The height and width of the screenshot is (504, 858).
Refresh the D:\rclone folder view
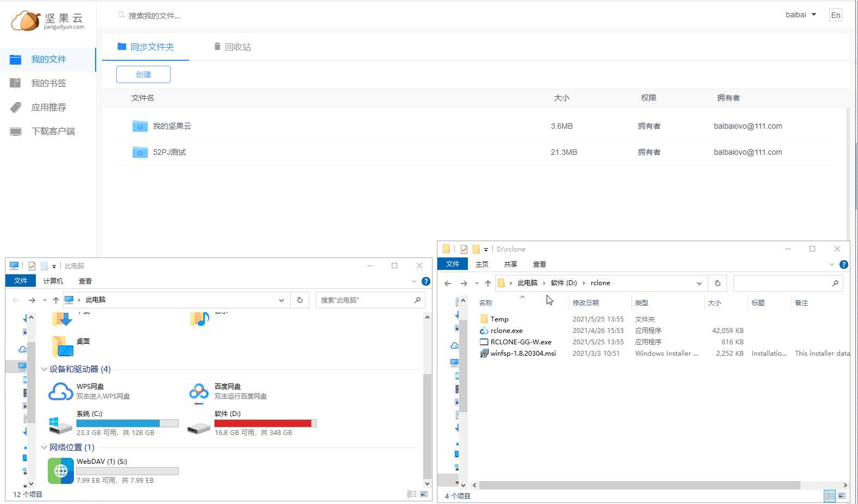tap(717, 283)
